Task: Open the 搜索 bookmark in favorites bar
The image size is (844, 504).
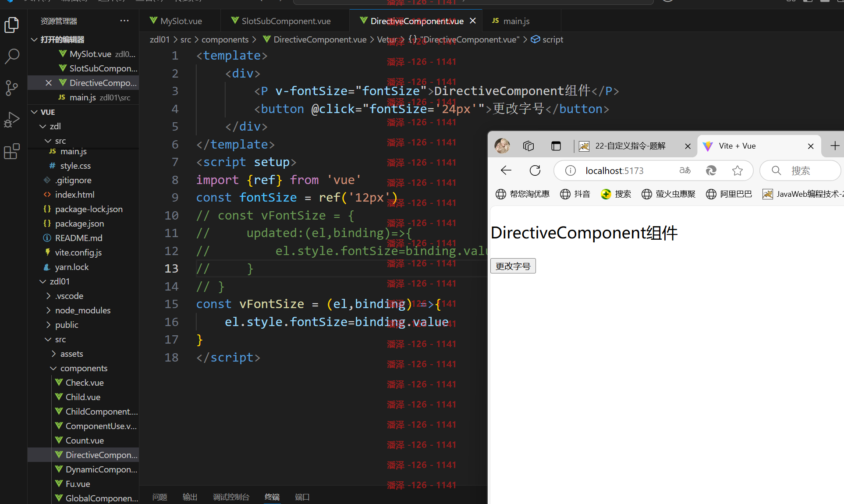Action: 616,194
